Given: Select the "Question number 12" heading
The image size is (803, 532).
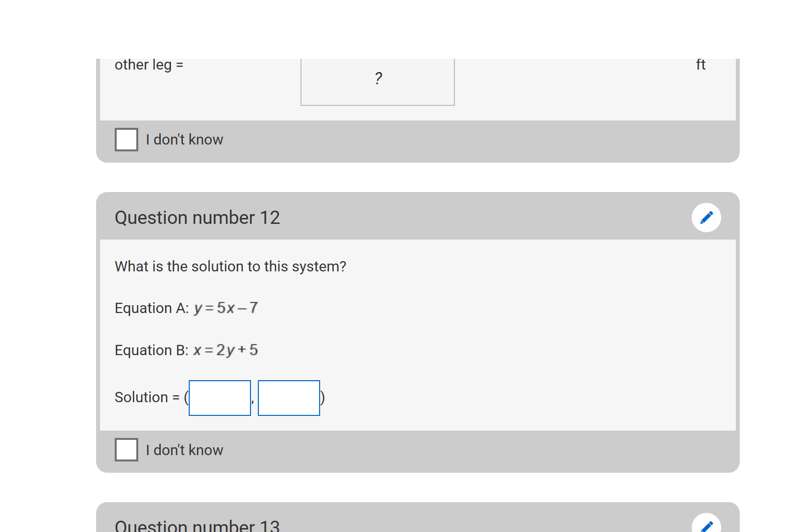Looking at the screenshot, I should 197,218.
